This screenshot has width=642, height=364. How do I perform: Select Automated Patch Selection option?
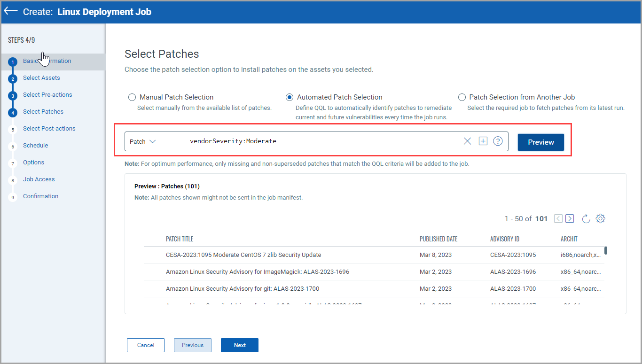coord(290,97)
